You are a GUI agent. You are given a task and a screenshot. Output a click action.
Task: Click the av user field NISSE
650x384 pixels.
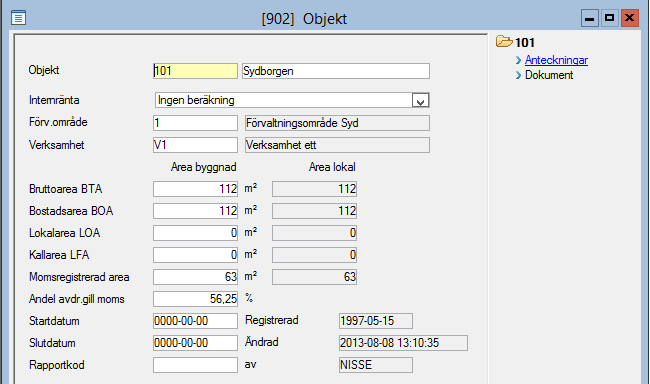click(376, 365)
